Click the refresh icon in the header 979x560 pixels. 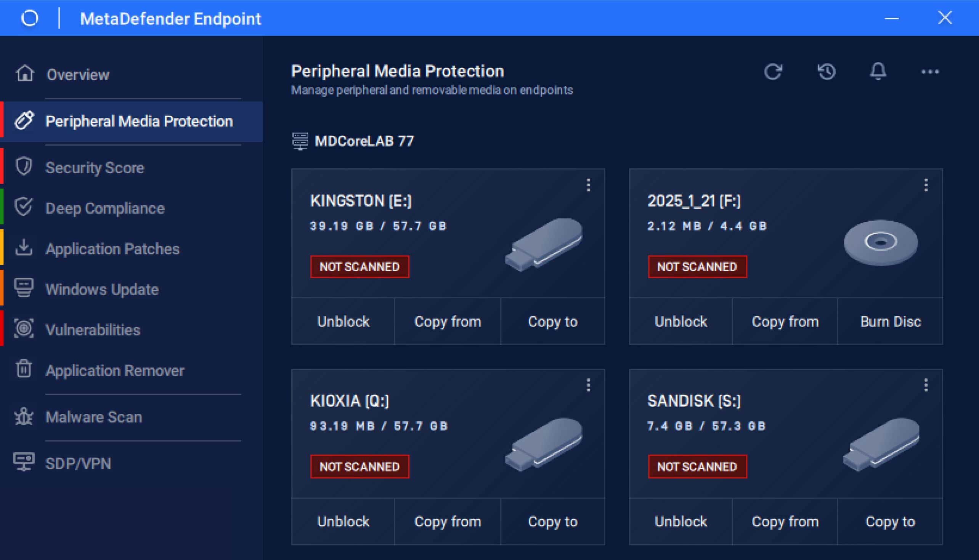[x=773, y=72]
